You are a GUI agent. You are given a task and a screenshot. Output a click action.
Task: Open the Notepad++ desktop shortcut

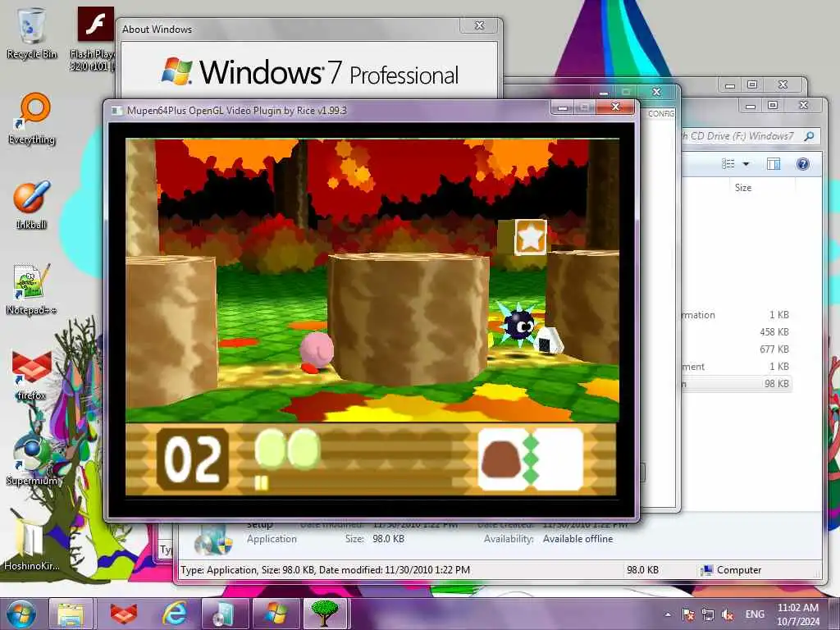click(x=31, y=290)
